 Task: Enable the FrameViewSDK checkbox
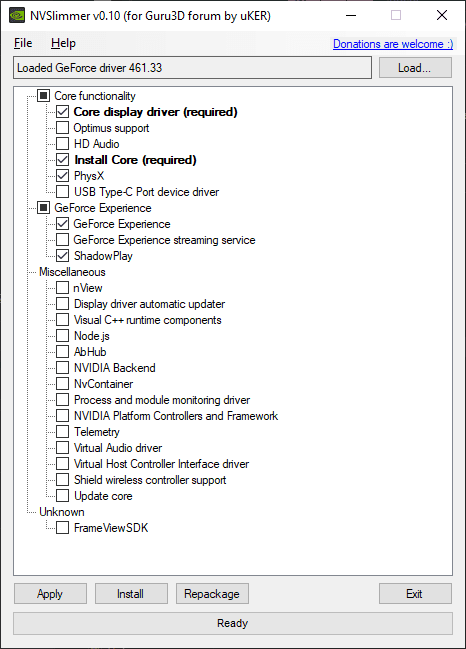tap(62, 528)
